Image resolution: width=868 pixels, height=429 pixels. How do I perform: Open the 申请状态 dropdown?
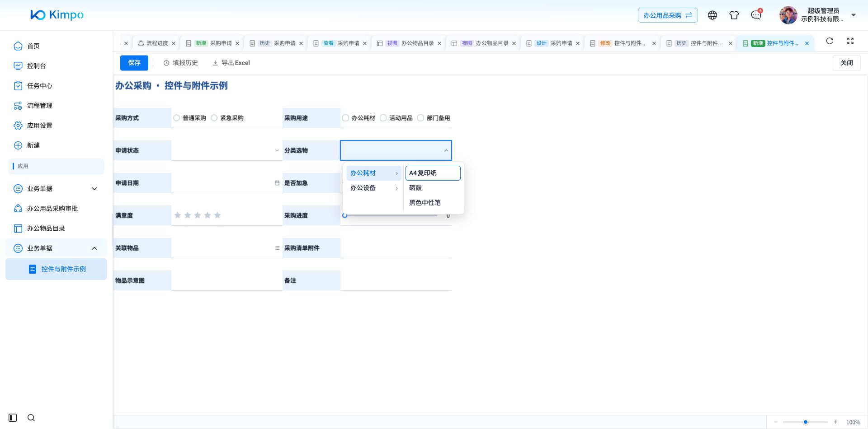pos(227,150)
